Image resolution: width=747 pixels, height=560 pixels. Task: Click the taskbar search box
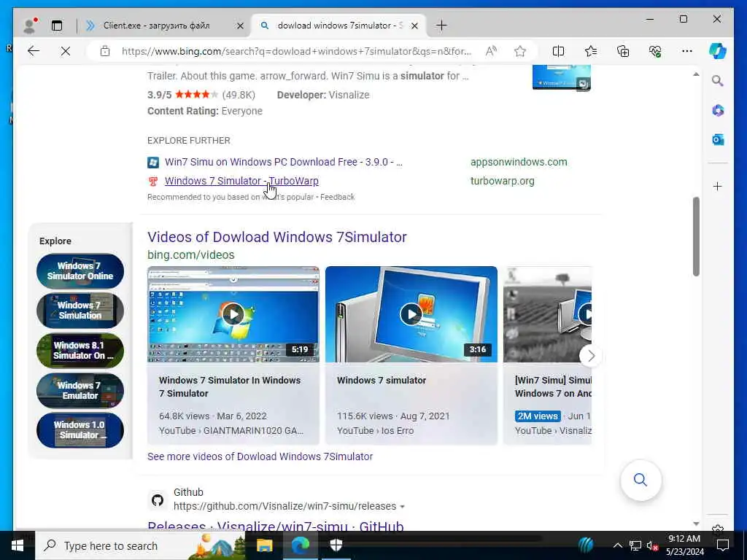point(140,545)
